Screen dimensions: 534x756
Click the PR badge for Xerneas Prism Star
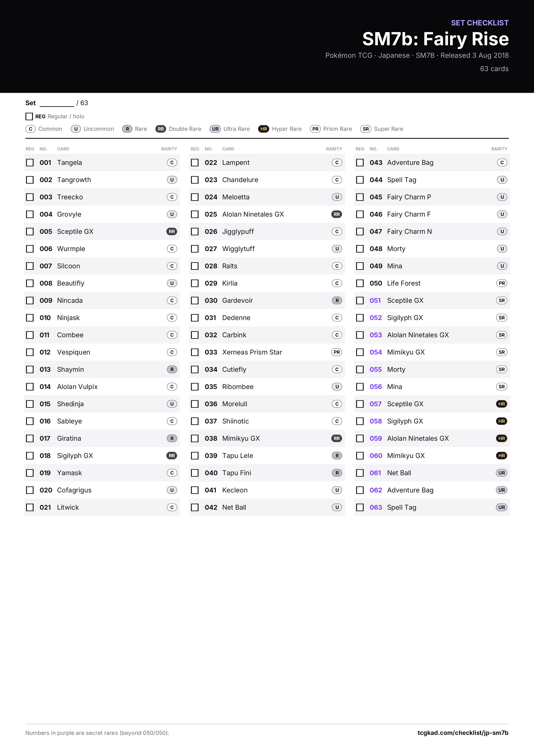coord(337,352)
